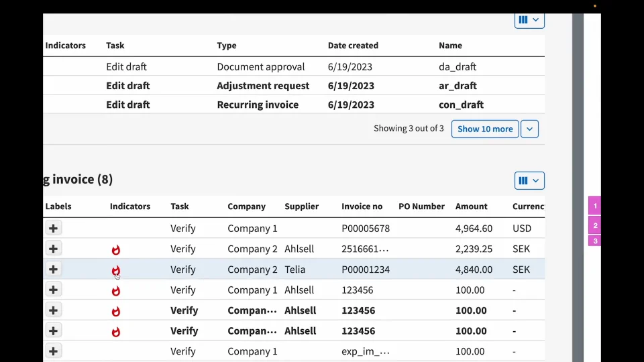
Task: Click fire indicator on non-bold Ahlsell 123456 row
Action: [116, 291]
